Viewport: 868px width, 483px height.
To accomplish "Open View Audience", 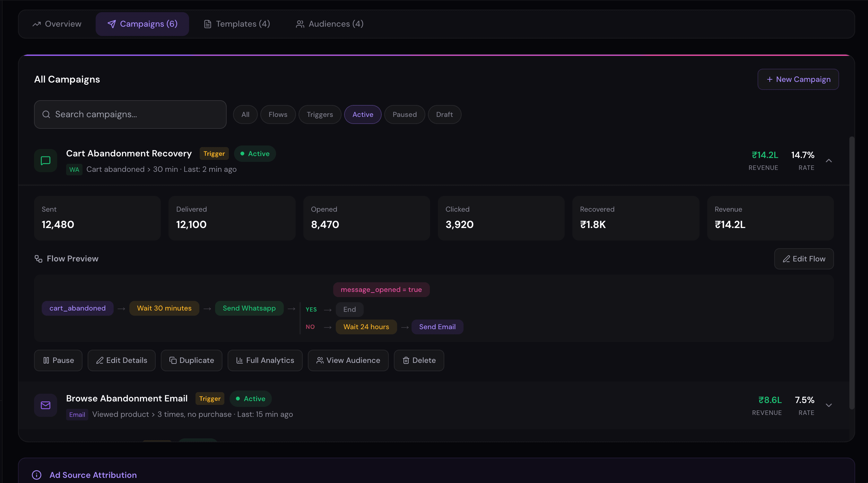I will pyautogui.click(x=348, y=361).
